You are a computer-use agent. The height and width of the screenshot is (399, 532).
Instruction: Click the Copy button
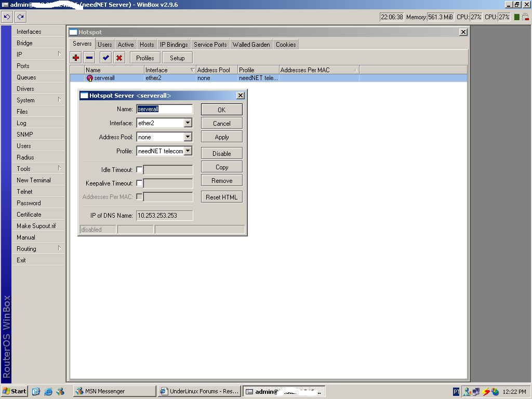(221, 167)
